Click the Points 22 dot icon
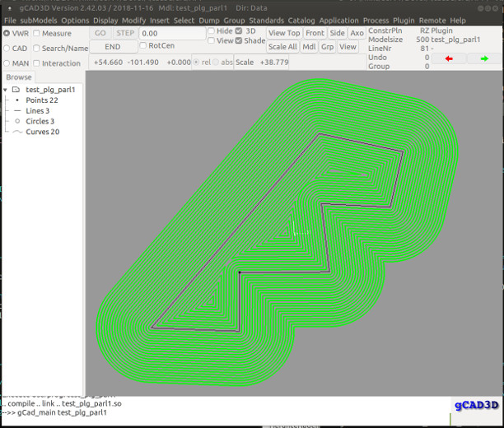This screenshot has height=428, width=504. [17, 100]
